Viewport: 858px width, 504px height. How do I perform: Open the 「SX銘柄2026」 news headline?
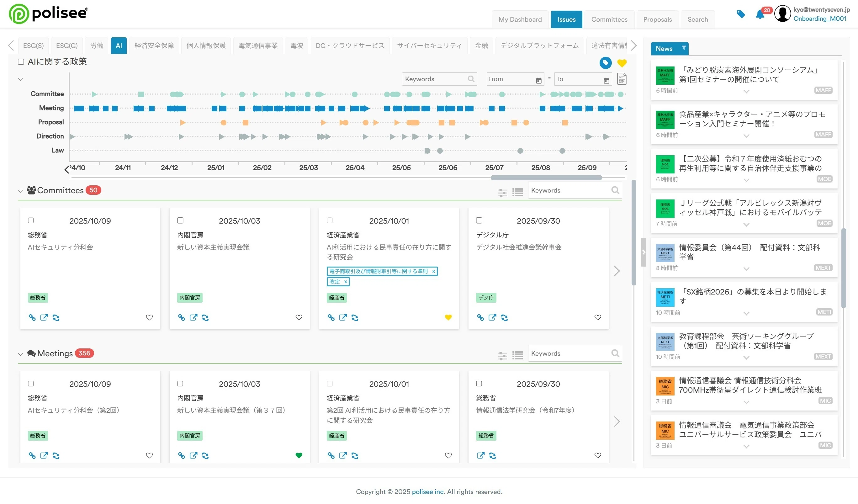click(x=752, y=296)
